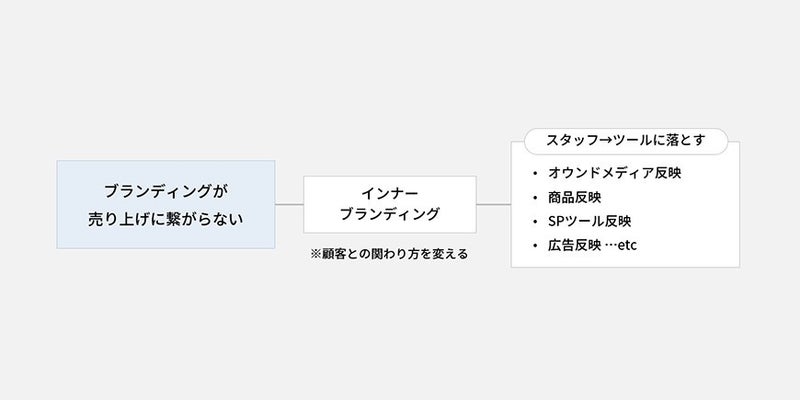
Task: Select the インナーブランディング box
Action: click(x=390, y=205)
